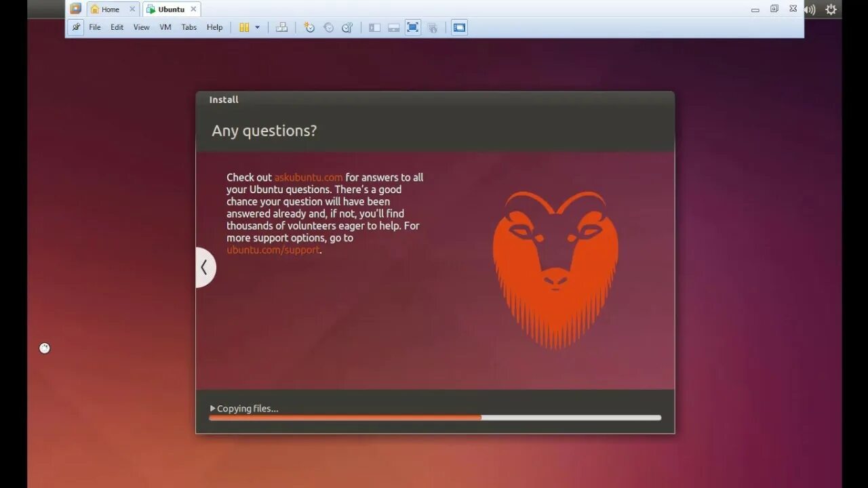Click the 'Install' window title

pyautogui.click(x=224, y=100)
